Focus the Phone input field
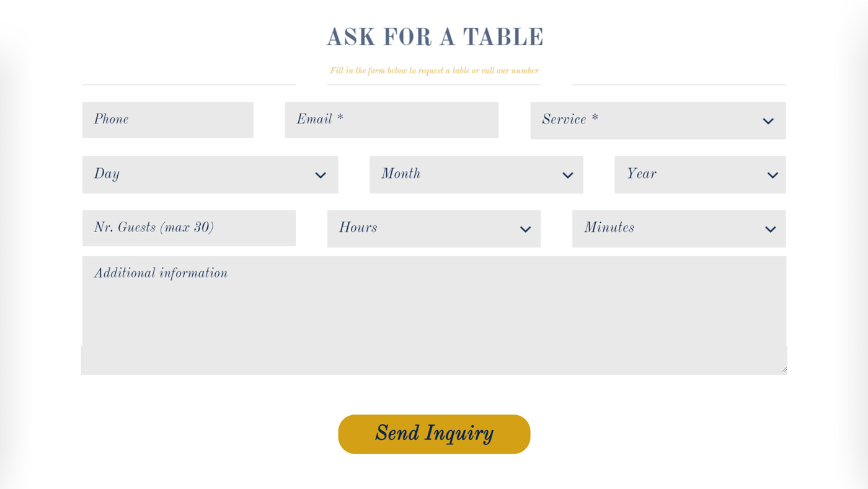The image size is (868, 489). point(167,120)
